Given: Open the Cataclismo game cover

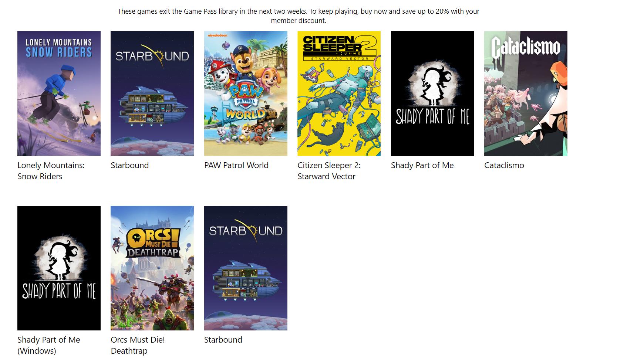Looking at the screenshot, I should pos(526,93).
